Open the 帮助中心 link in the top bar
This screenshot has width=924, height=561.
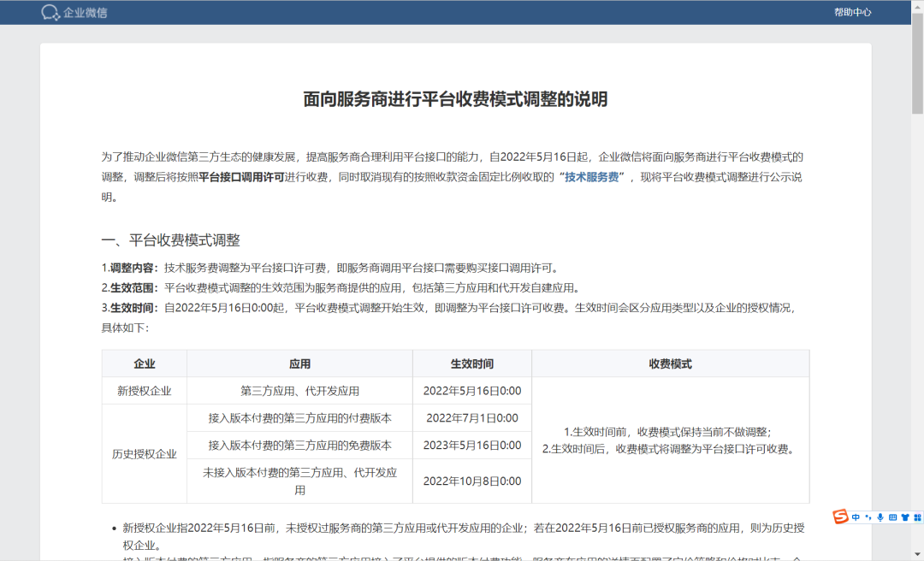(852, 12)
